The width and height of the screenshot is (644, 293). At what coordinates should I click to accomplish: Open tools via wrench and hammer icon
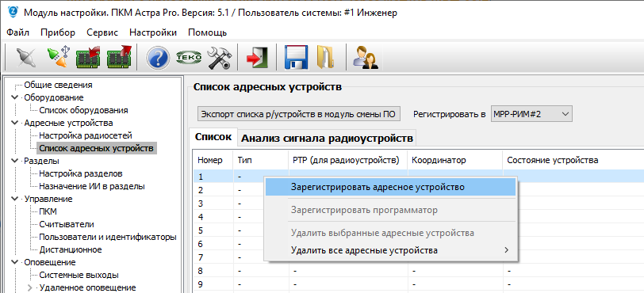(x=219, y=58)
